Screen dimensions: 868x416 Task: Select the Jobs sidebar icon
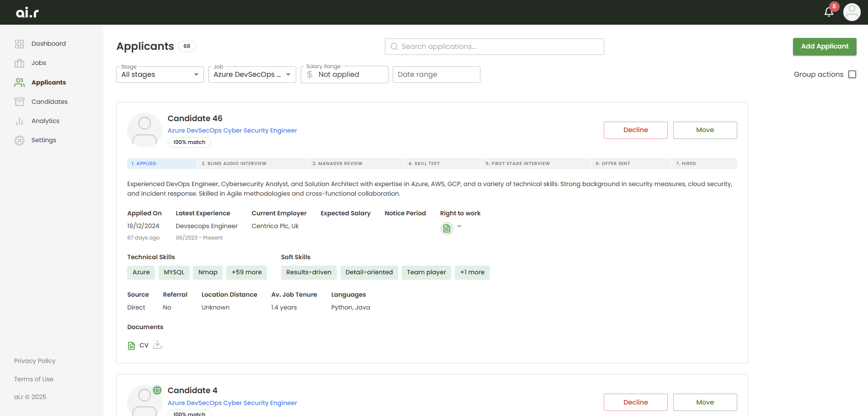point(19,63)
